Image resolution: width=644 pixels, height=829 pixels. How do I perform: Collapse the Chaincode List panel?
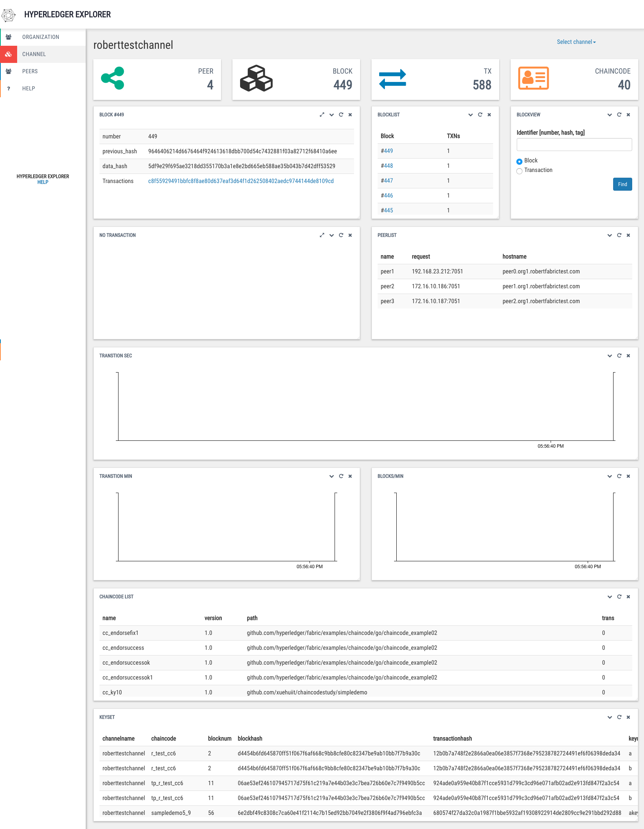click(x=610, y=597)
